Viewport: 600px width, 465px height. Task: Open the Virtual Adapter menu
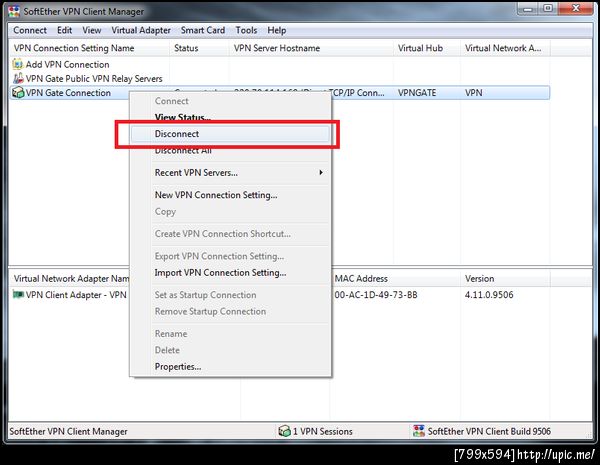[x=141, y=30]
